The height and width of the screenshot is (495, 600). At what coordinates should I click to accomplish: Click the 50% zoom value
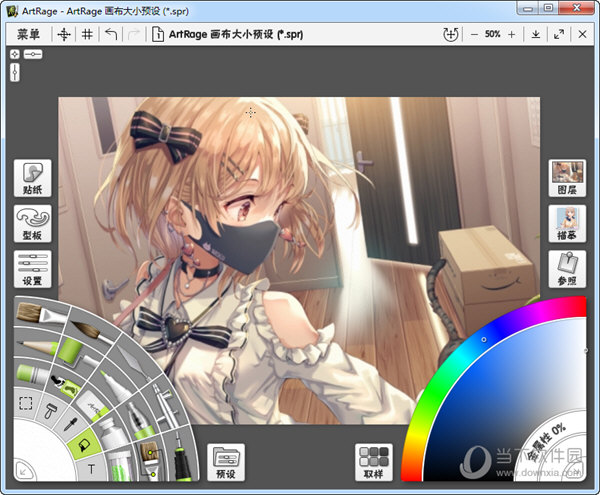(492, 34)
